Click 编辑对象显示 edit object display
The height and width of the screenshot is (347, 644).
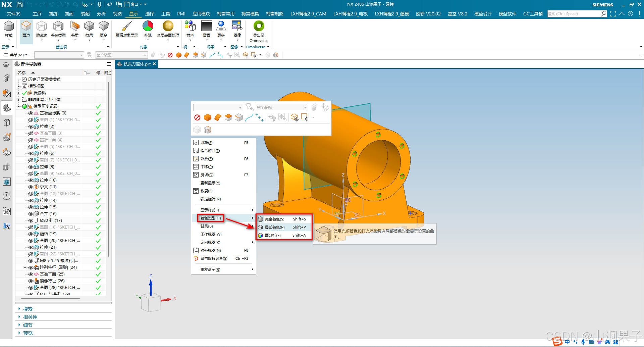(127, 29)
